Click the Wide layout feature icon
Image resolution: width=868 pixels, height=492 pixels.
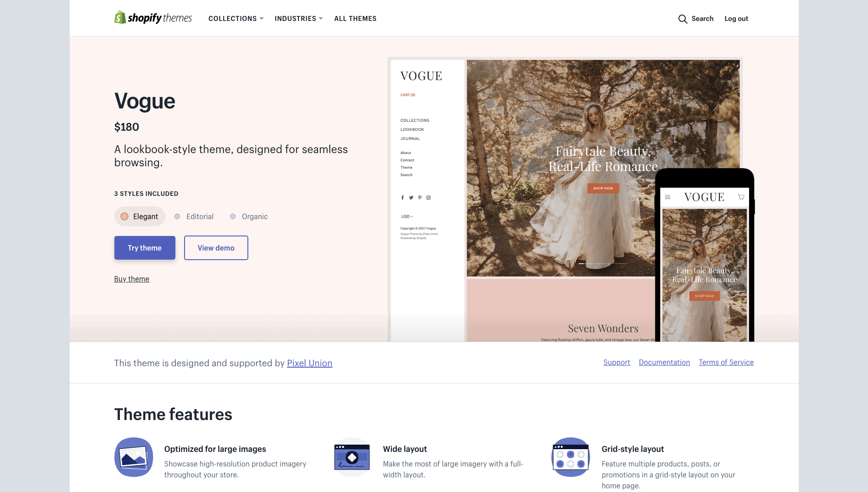(x=352, y=457)
